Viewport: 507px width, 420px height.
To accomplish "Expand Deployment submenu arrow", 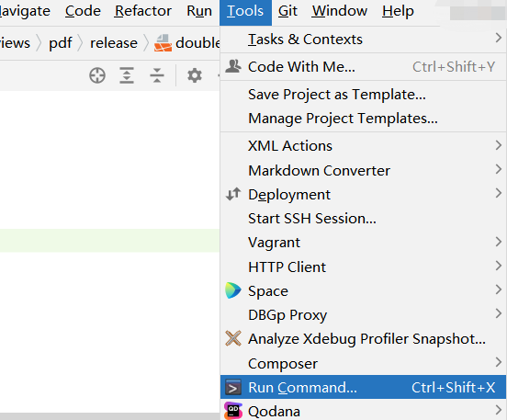I will pyautogui.click(x=498, y=193).
